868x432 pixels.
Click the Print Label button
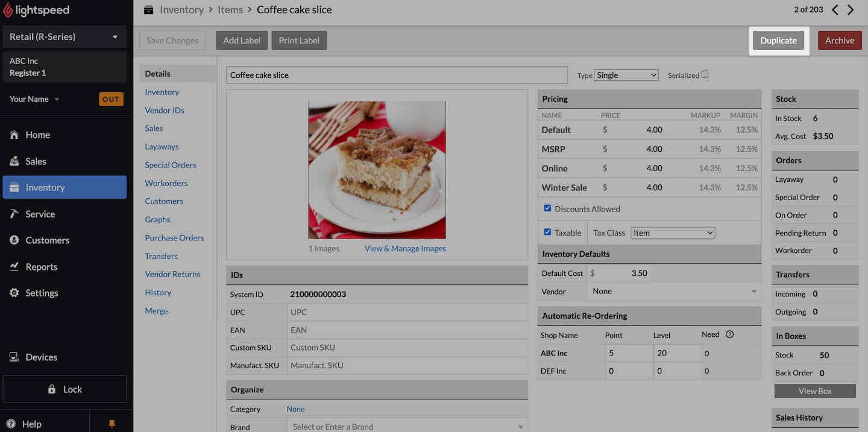299,40
